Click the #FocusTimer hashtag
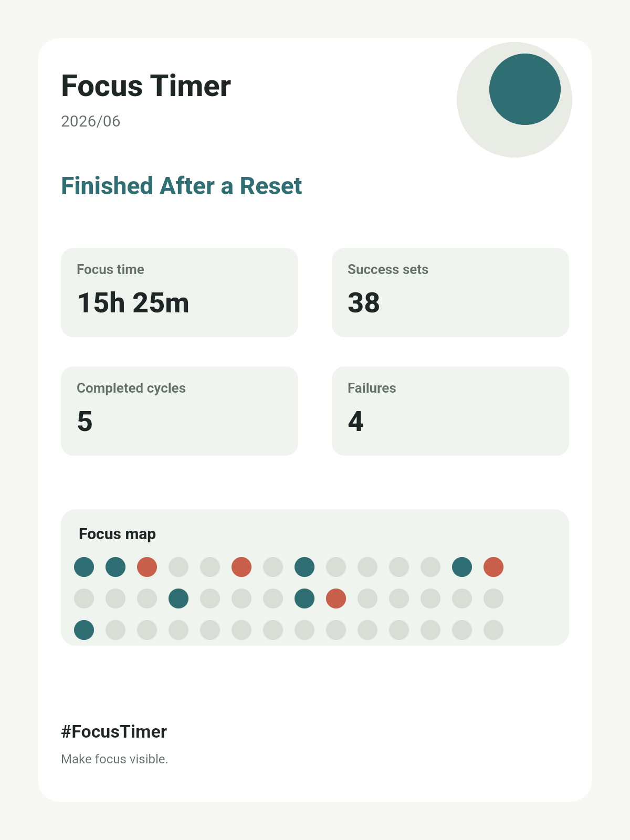630x840 pixels. click(x=114, y=731)
